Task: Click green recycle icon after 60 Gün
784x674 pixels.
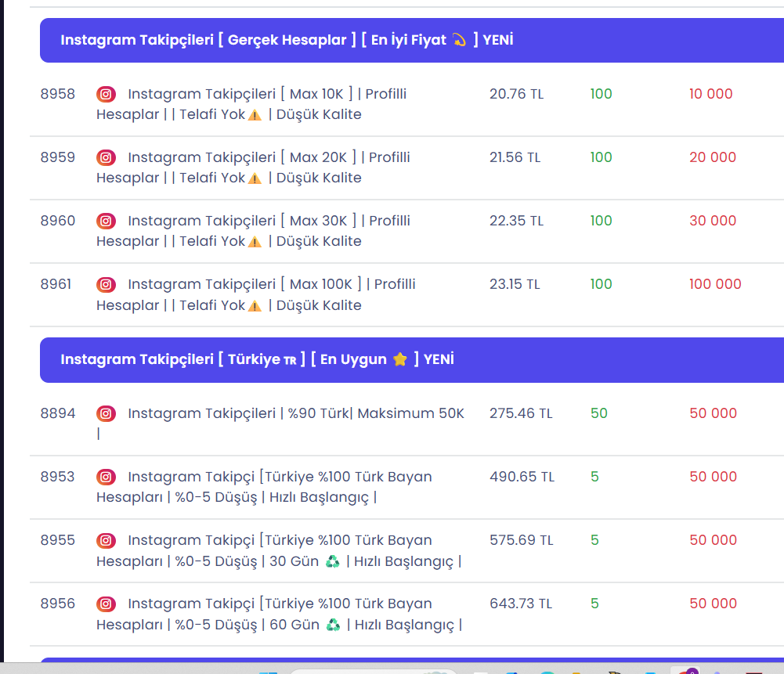Action: [x=333, y=625]
